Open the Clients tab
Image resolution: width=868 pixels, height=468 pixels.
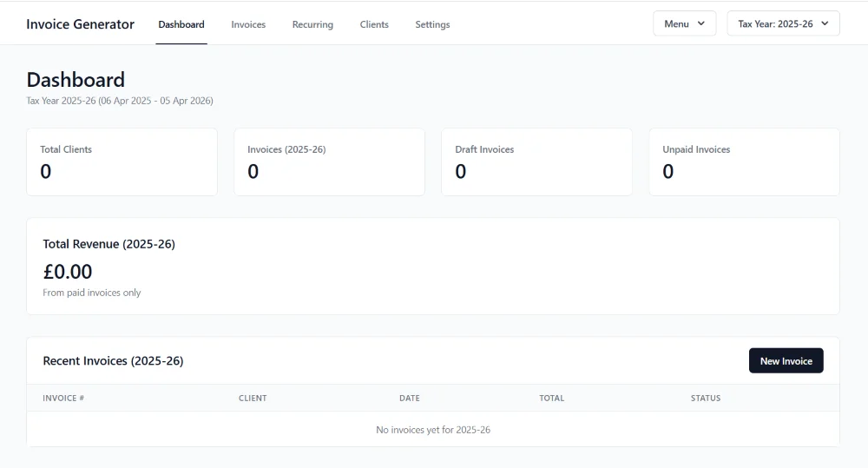click(374, 24)
